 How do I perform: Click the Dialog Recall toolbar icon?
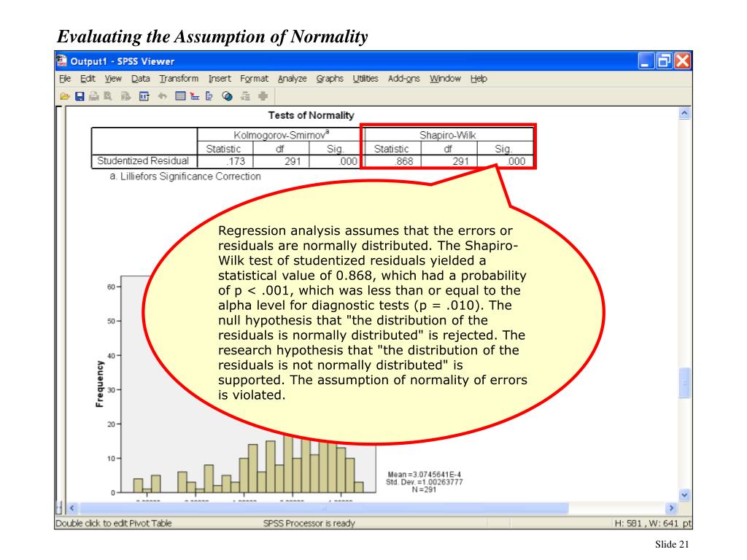144,97
